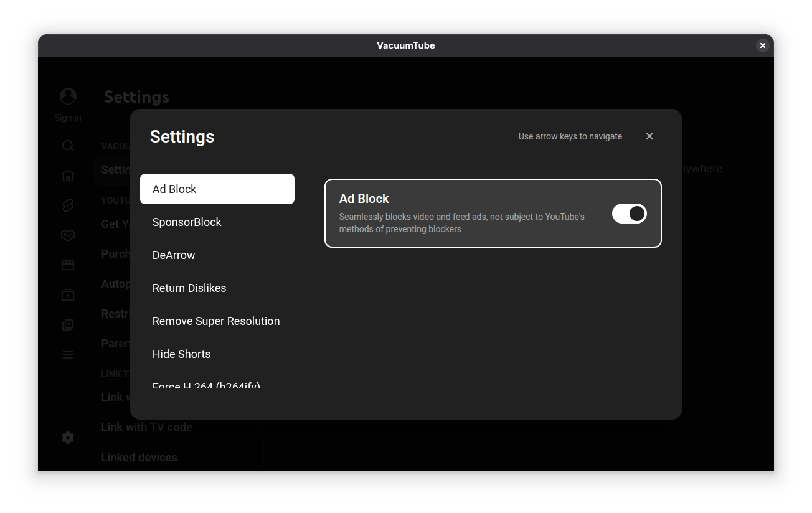
Task: Select the Ad Block category
Action: tap(217, 189)
